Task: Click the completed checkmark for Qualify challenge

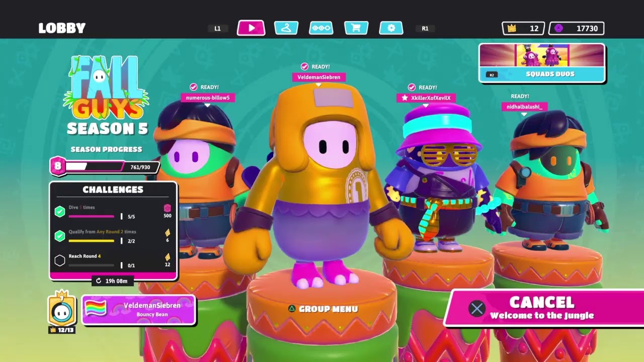Action: (x=60, y=236)
